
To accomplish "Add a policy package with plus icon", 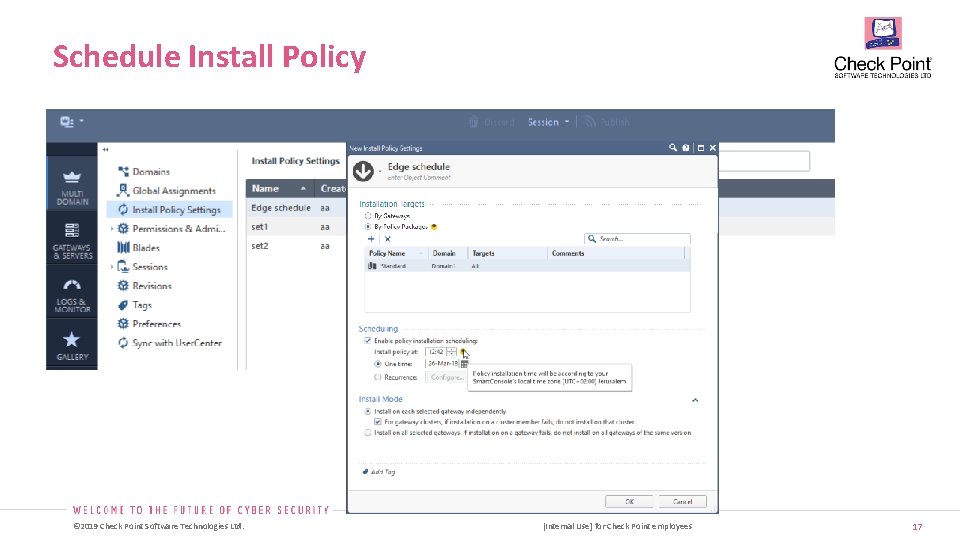I will click(371, 239).
